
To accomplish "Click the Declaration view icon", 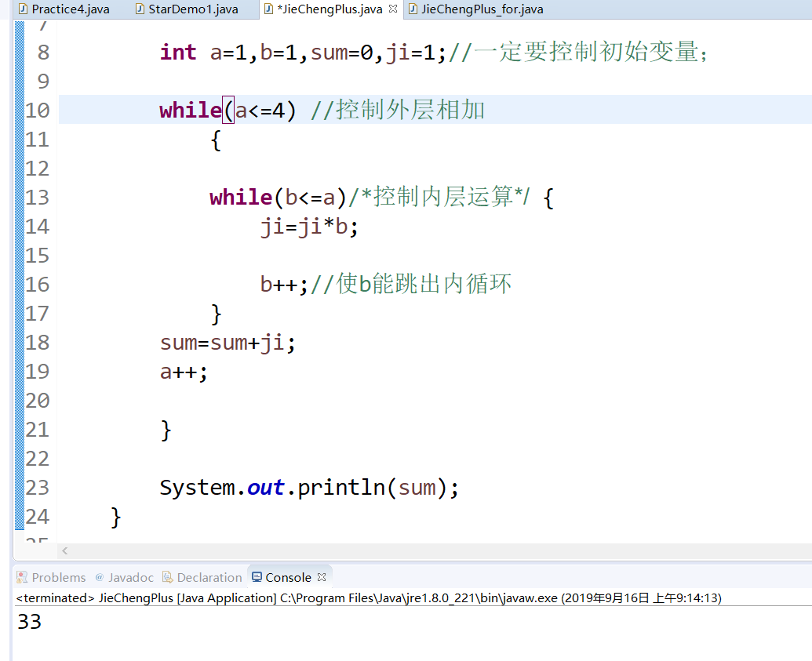I will pos(167,577).
